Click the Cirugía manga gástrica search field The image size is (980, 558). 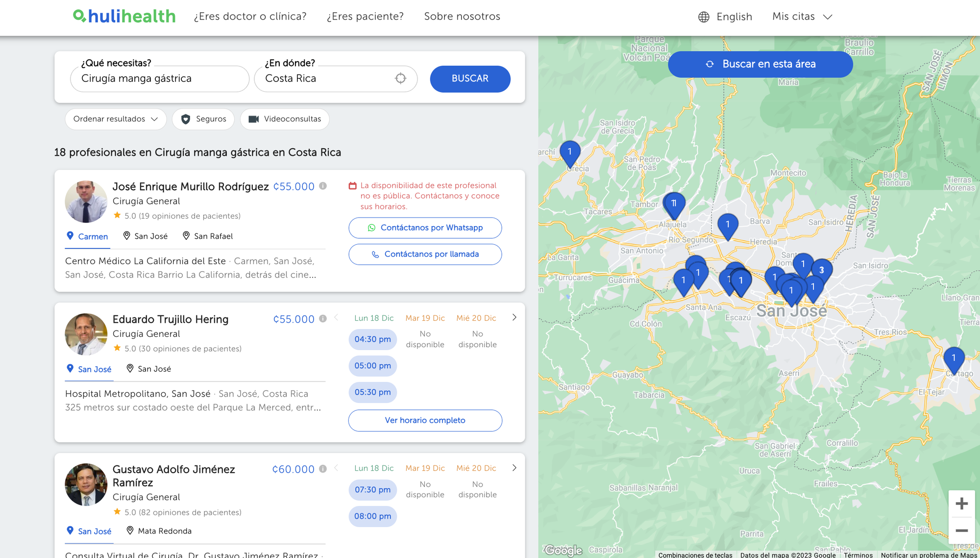click(x=160, y=79)
